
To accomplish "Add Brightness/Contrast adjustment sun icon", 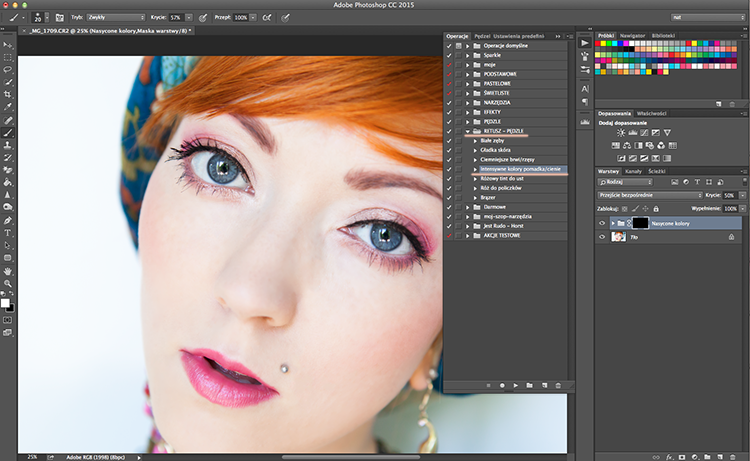I will pyautogui.click(x=621, y=133).
